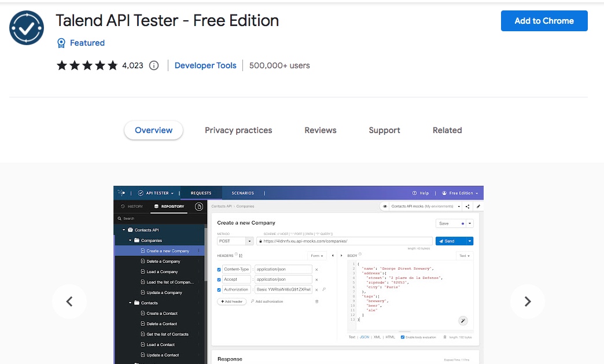This screenshot has width=604, height=364.
Task: Open the Form dropdown in the headers section
Action: point(317,256)
